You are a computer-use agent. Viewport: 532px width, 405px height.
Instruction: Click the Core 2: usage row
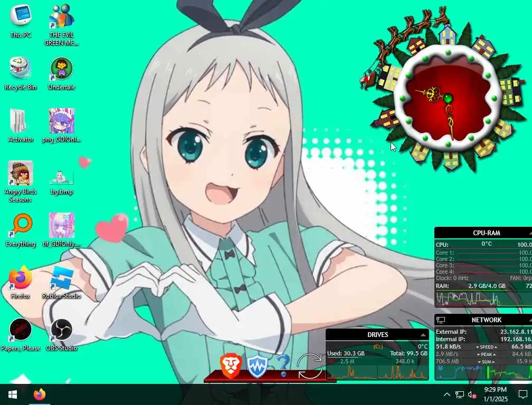484,259
